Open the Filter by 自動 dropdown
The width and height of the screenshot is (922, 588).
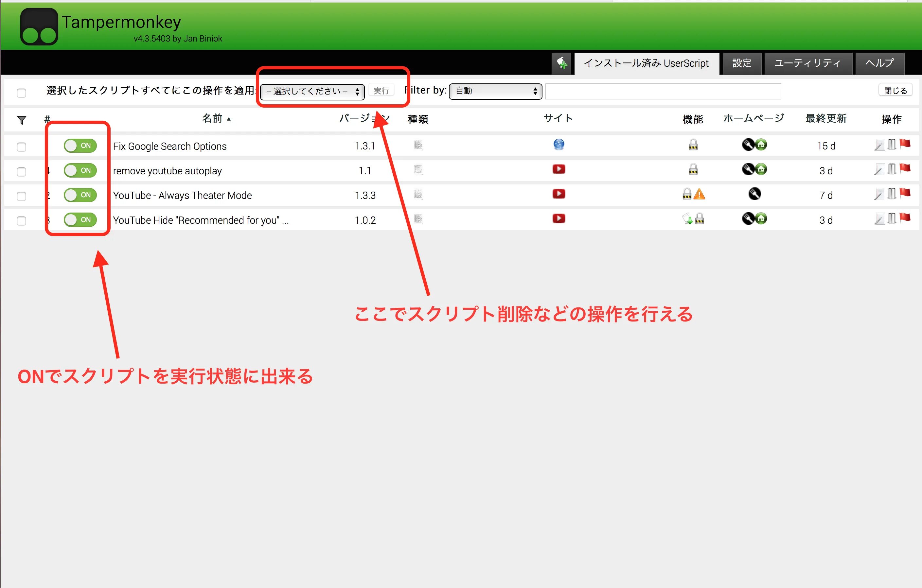click(x=495, y=91)
